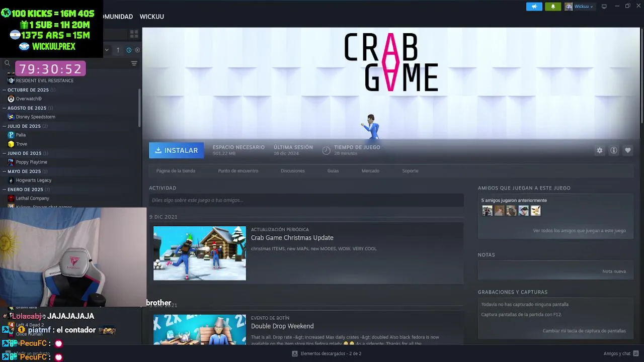Click the Trove yellow cube icon

coord(11,144)
